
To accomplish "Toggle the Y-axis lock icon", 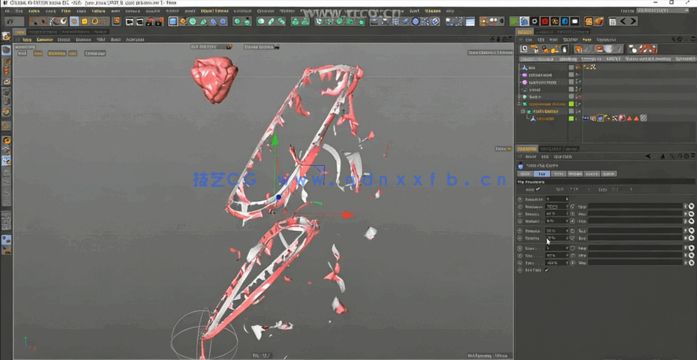I will [x=84, y=21].
